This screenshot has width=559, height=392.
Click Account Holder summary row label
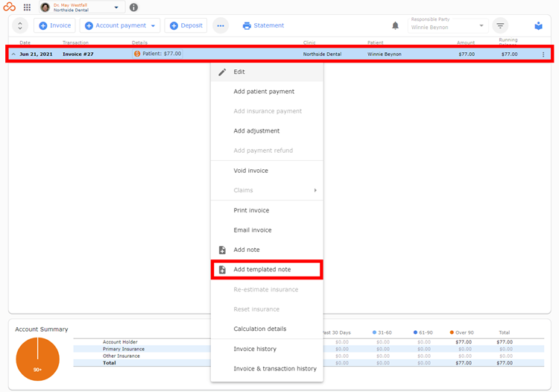[x=120, y=342]
